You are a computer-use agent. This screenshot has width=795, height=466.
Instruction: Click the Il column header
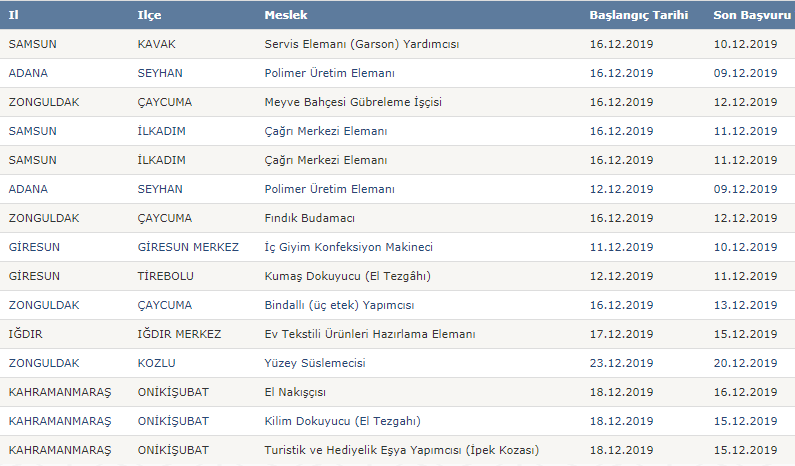[14, 15]
